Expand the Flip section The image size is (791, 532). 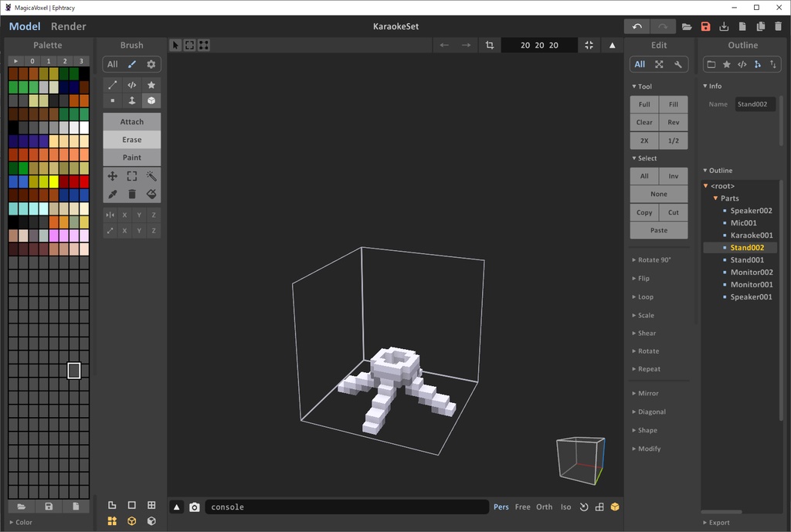pos(640,279)
